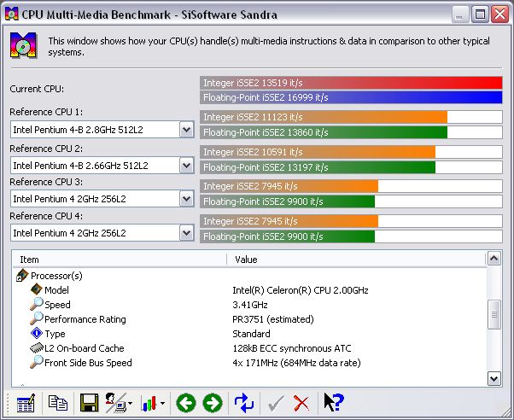Click the Processor(s) tree node icon

pos(22,276)
